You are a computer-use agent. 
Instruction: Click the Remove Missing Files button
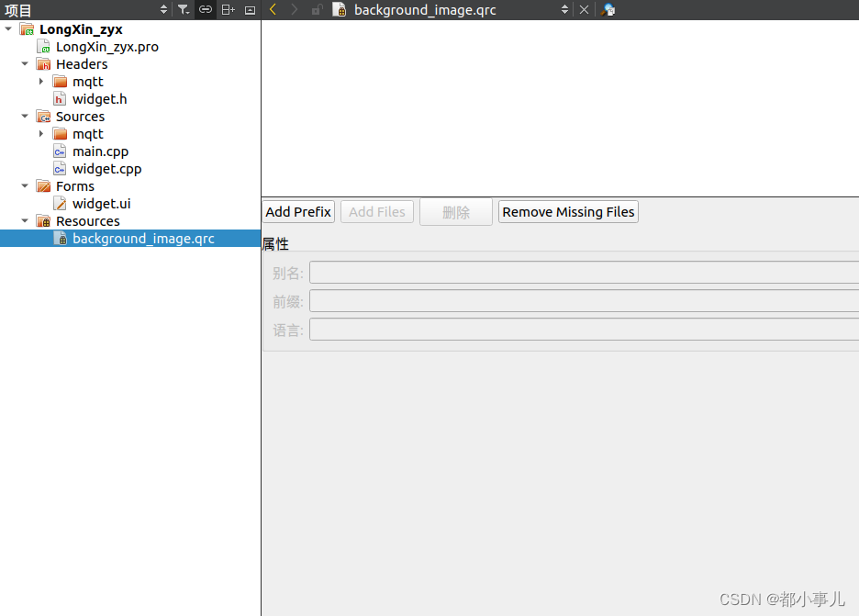click(568, 212)
